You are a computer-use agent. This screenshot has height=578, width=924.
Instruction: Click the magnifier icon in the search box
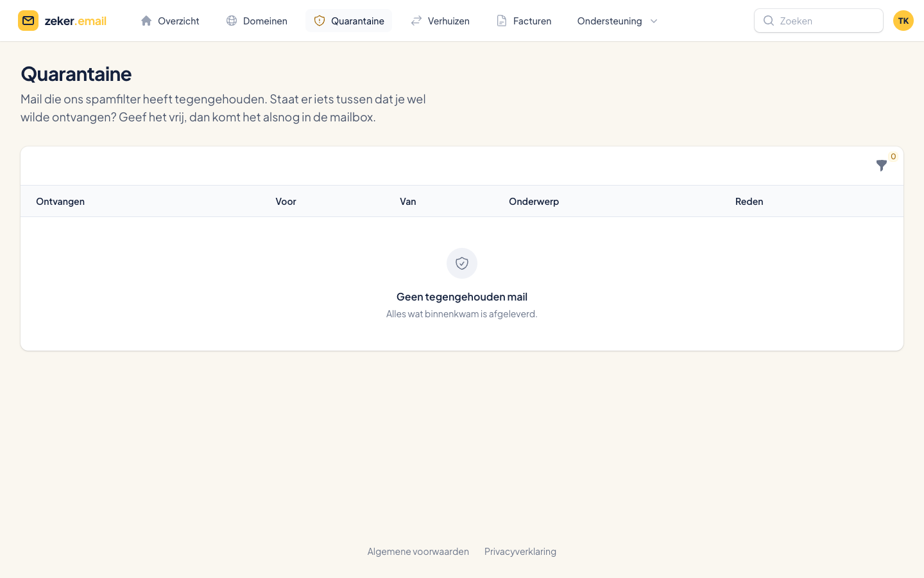point(769,21)
